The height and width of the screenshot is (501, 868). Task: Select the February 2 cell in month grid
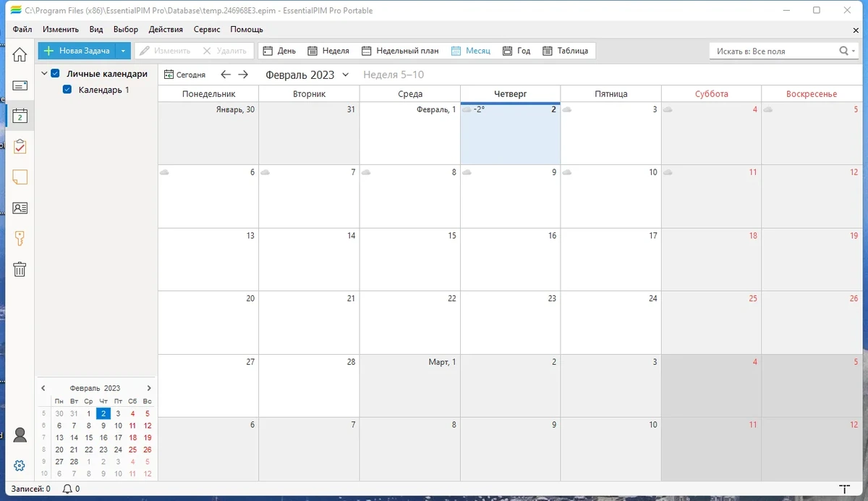(510, 133)
